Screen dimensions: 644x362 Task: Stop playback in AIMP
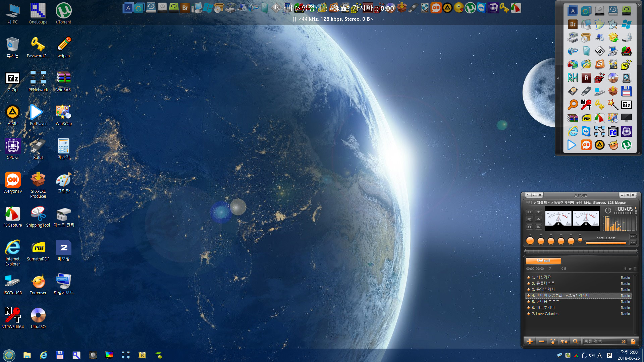click(x=551, y=241)
